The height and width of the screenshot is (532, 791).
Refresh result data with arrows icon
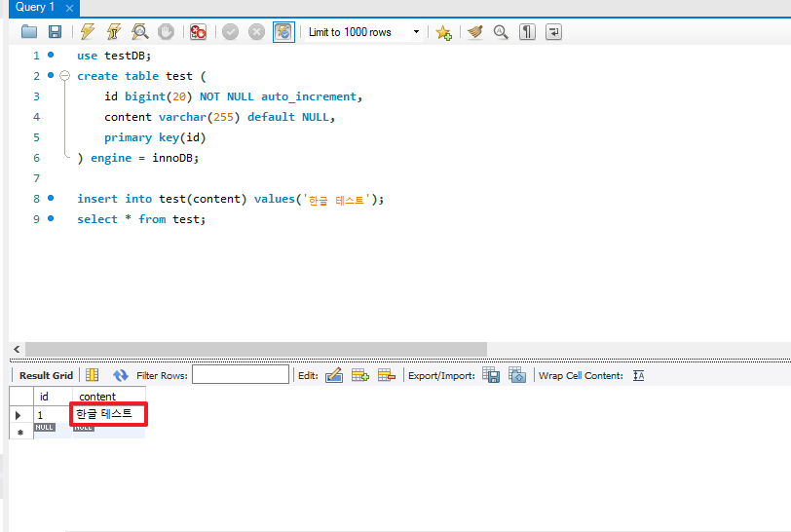(121, 375)
